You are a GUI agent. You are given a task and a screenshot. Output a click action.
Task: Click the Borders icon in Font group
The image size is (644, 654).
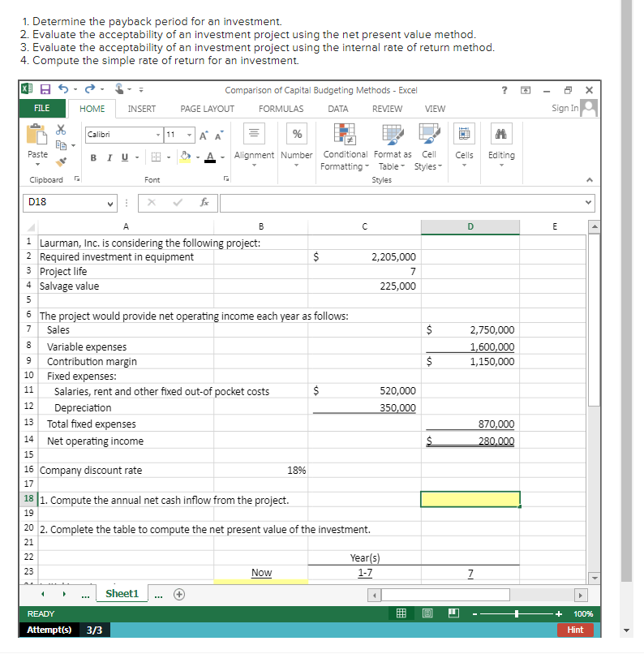tap(156, 157)
